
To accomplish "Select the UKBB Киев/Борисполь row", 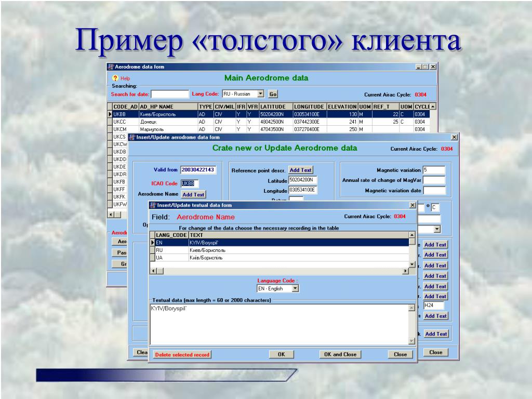I will (271, 114).
